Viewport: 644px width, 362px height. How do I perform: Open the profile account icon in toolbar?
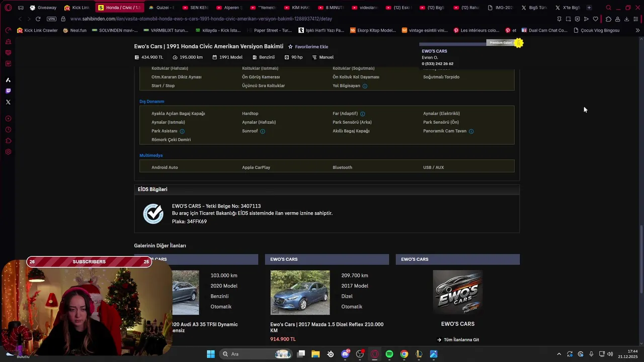coord(617,19)
